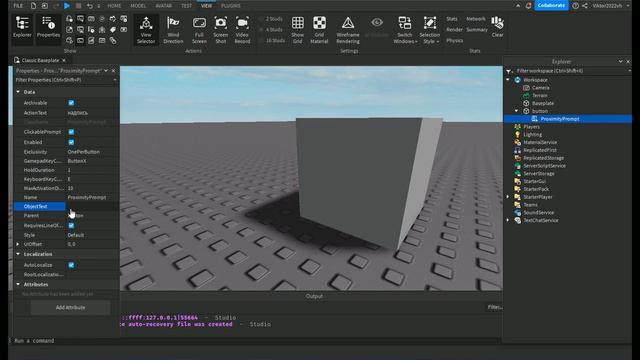Create a new file from the page icon

coord(33,6)
